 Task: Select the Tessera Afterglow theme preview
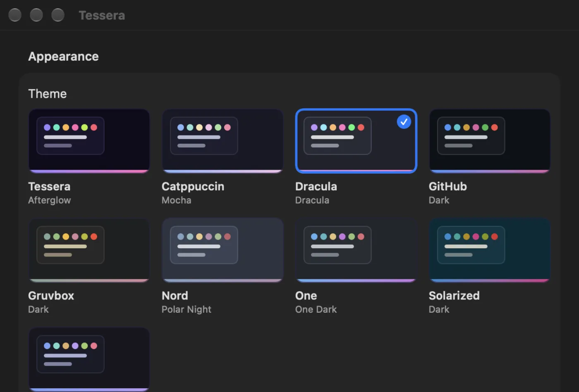[89, 141]
